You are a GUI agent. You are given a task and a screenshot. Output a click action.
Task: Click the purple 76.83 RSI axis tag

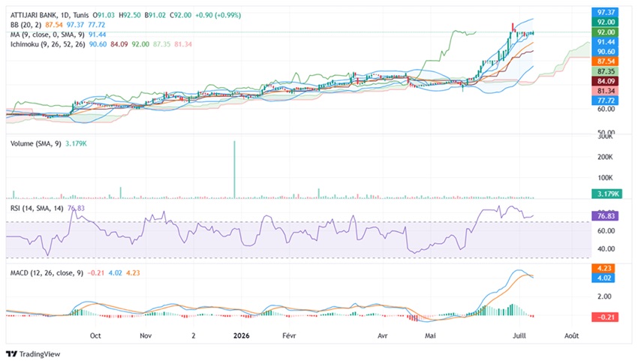(x=605, y=216)
